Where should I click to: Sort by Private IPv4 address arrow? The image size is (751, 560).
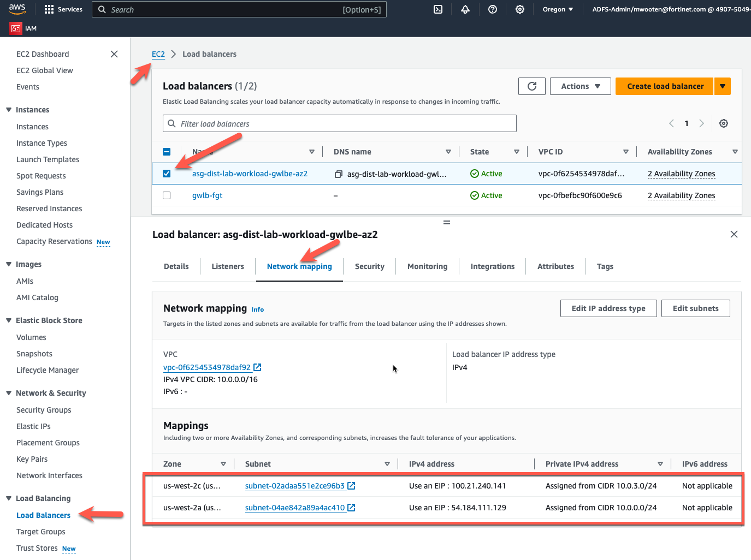[660, 464]
